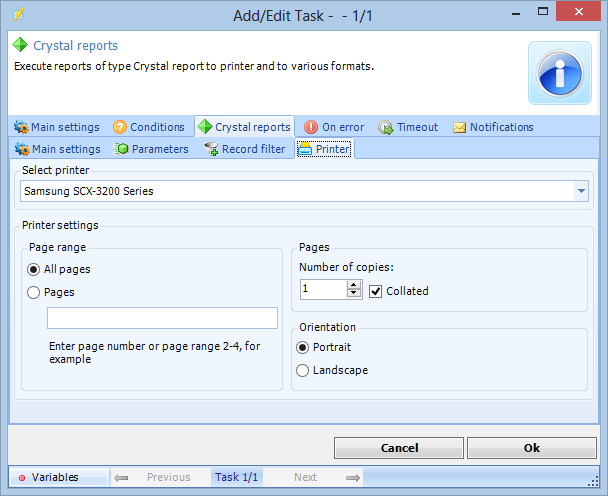608x496 pixels.
Task: Click the blue info icon
Action: click(x=560, y=73)
